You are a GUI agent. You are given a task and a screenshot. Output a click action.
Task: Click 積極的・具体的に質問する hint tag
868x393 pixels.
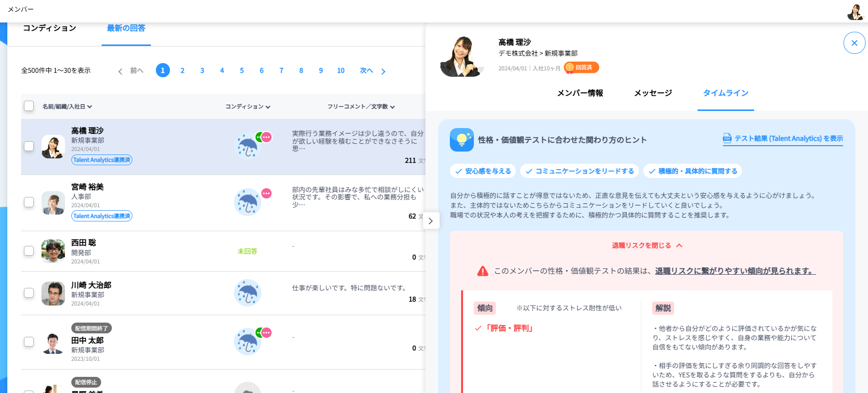[693, 171]
